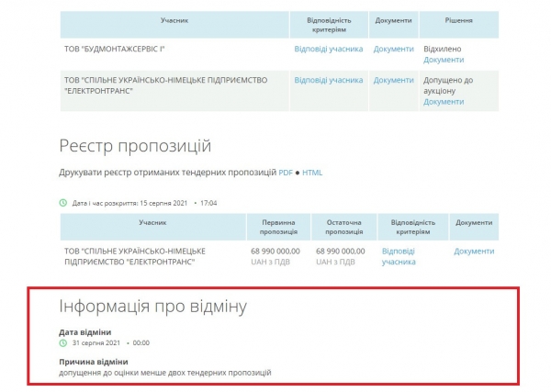551x392 pixels.
Task: Open Відповіді учасника for ЕЛЕКТРОНТРАНС in top table
Action: pos(328,80)
